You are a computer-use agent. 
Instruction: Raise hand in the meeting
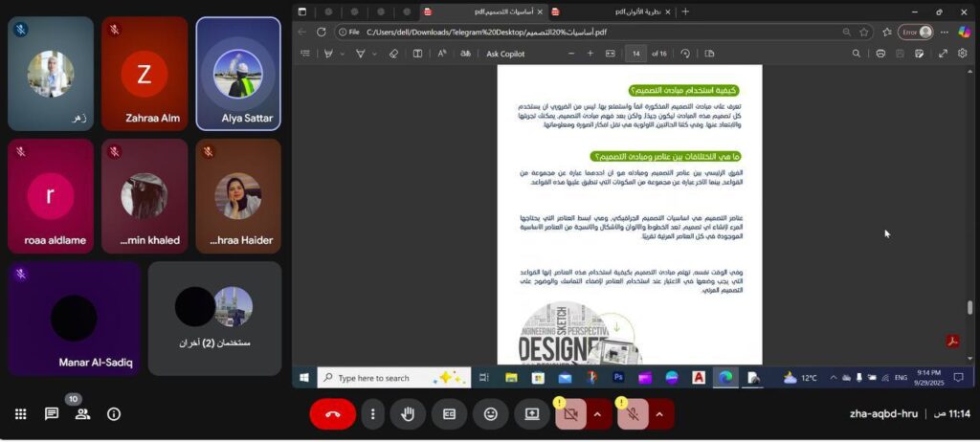[x=408, y=414]
